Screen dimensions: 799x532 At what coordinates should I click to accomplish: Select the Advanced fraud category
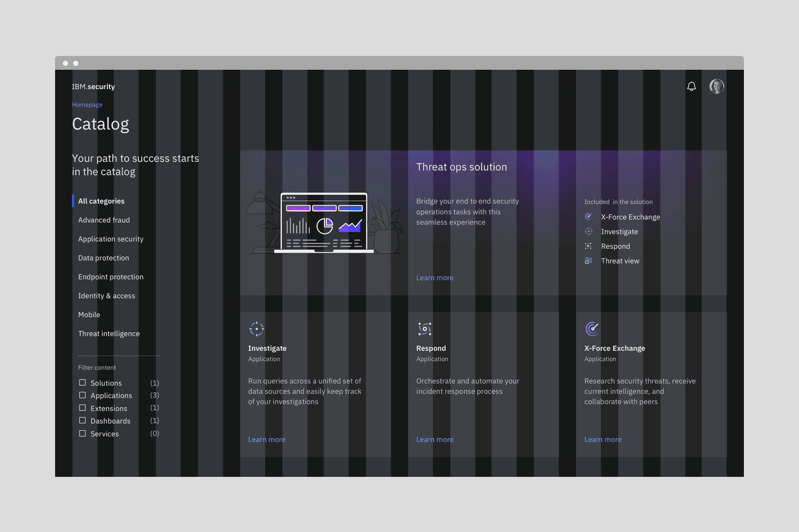pos(104,220)
